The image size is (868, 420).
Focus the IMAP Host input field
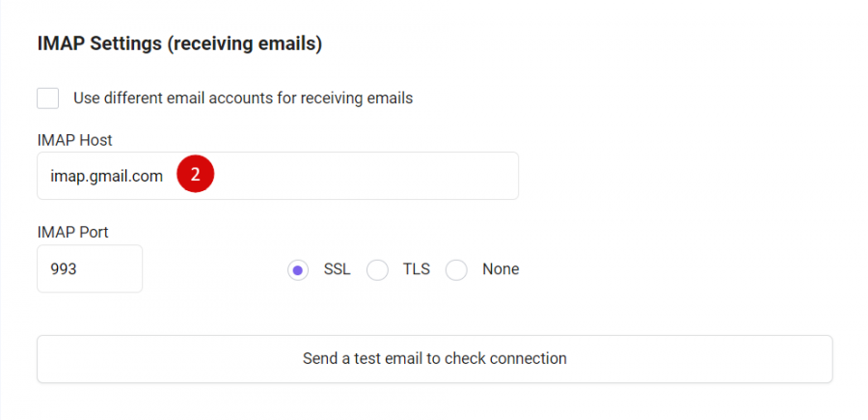(x=278, y=176)
